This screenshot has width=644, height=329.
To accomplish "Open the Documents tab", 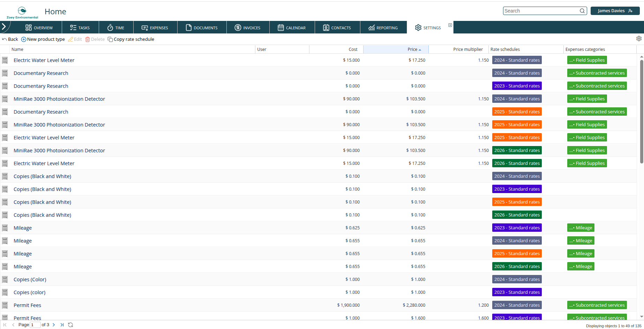I will point(202,28).
